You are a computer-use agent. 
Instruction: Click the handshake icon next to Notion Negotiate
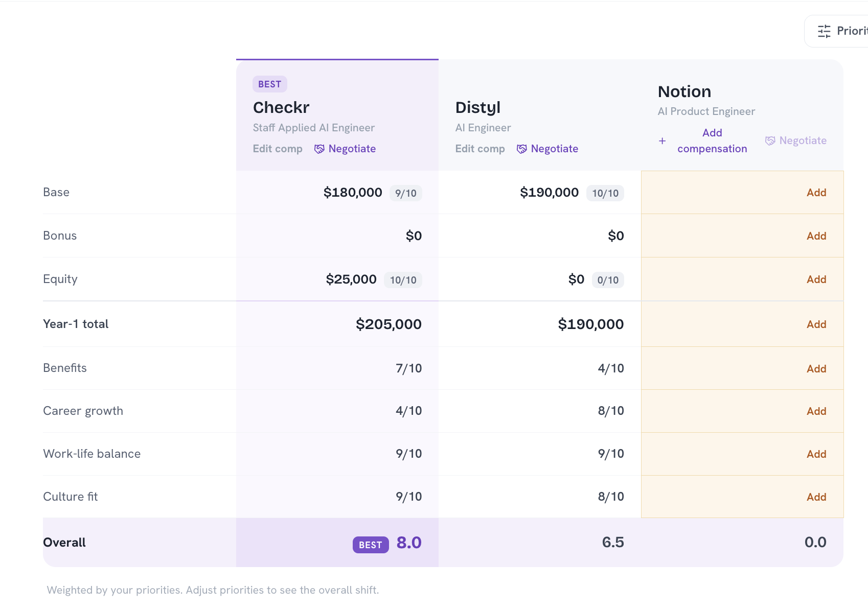pyautogui.click(x=770, y=140)
